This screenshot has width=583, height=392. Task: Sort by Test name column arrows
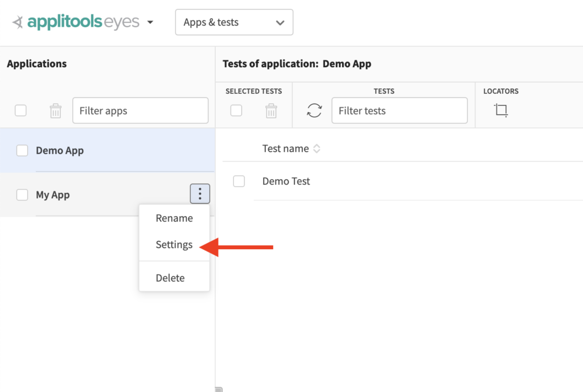pyautogui.click(x=317, y=148)
